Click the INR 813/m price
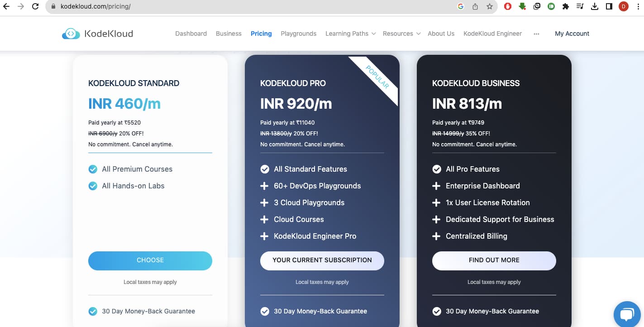The height and width of the screenshot is (327, 644). (467, 104)
